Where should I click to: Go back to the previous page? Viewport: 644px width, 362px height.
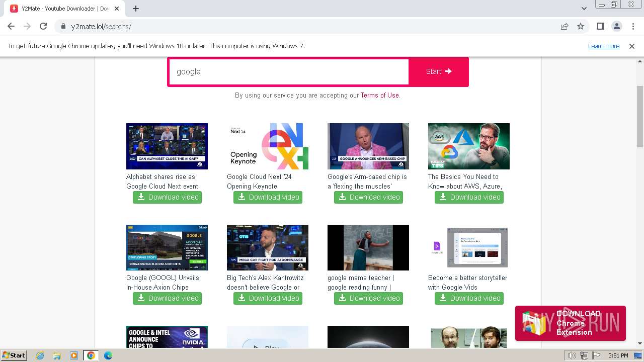(x=11, y=26)
